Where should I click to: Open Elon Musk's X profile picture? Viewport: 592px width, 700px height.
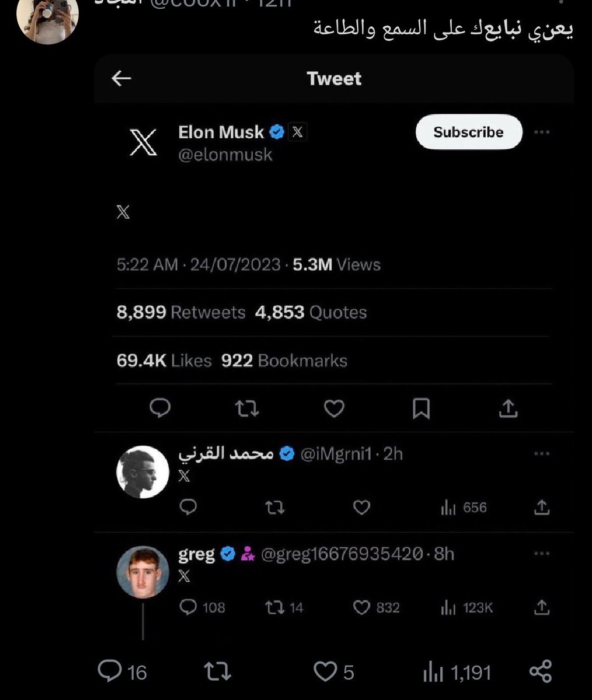coord(142,142)
